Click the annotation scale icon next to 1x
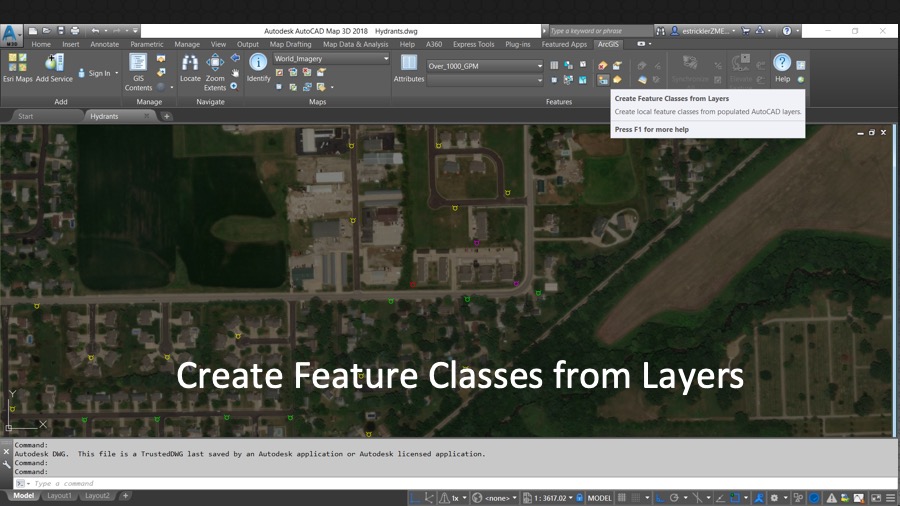This screenshot has height=506, width=900. coord(444,498)
